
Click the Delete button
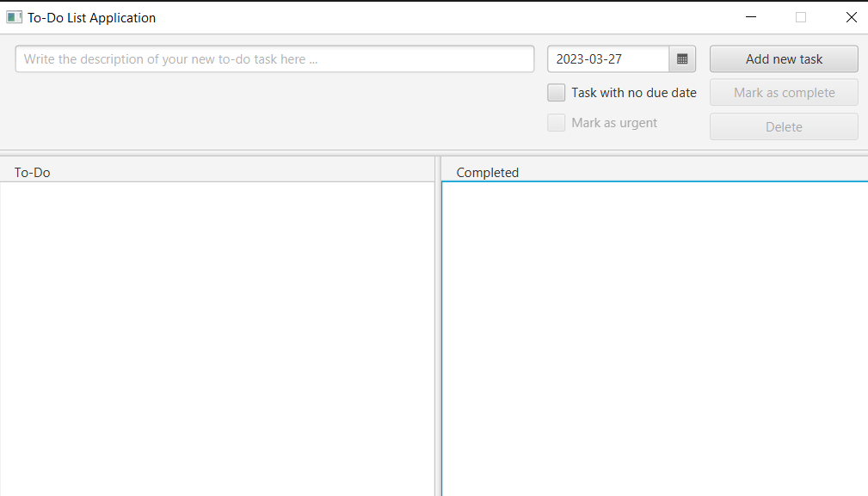(x=784, y=126)
